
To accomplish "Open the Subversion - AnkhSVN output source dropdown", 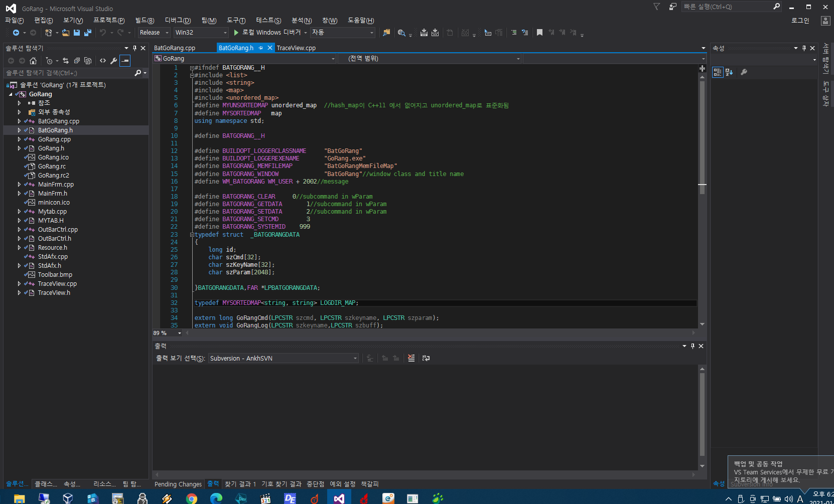I will [x=284, y=358].
